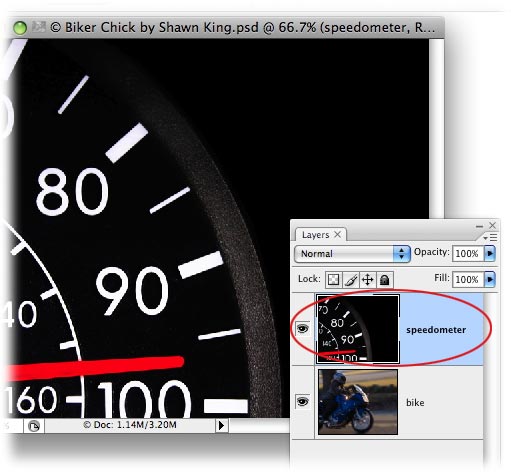Screen dimensions: 511x474
Task: Click the bike layer name
Action: 415,402
